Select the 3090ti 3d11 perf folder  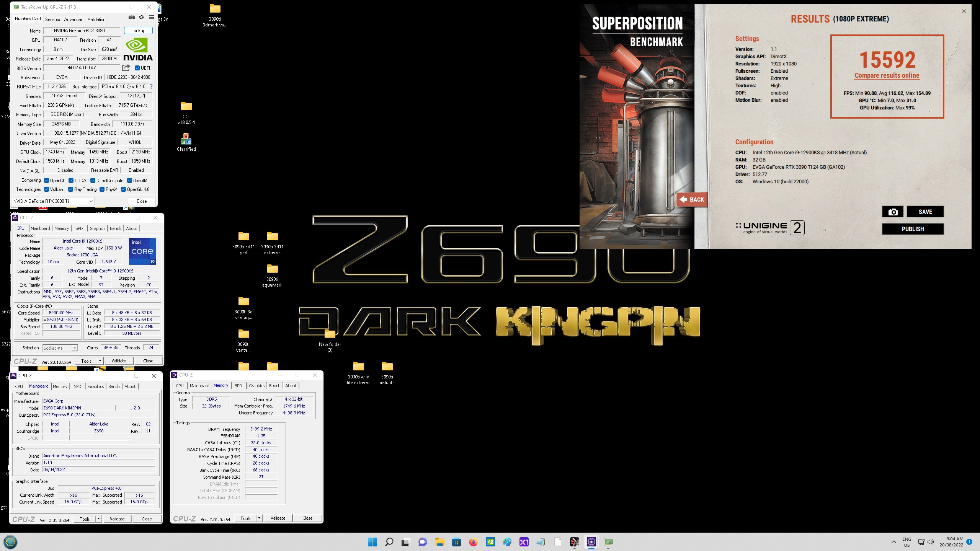coord(243,243)
